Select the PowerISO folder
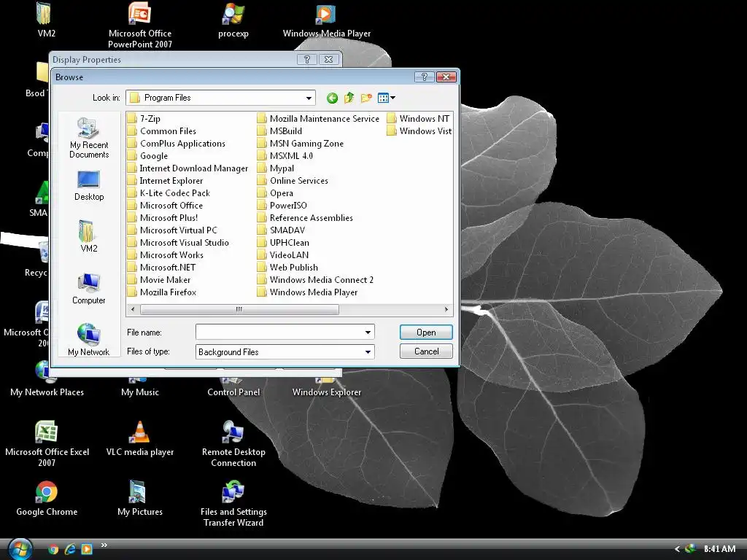747x560 pixels. click(282, 205)
